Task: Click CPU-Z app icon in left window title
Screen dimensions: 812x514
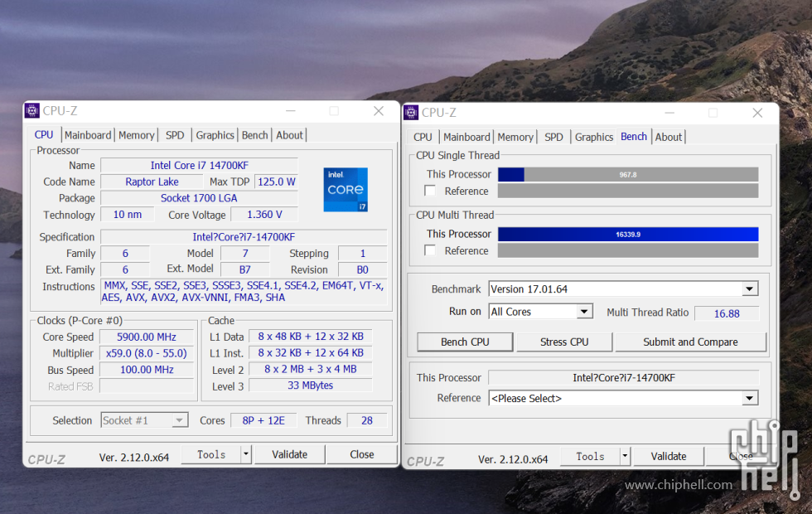Action: 32,110
